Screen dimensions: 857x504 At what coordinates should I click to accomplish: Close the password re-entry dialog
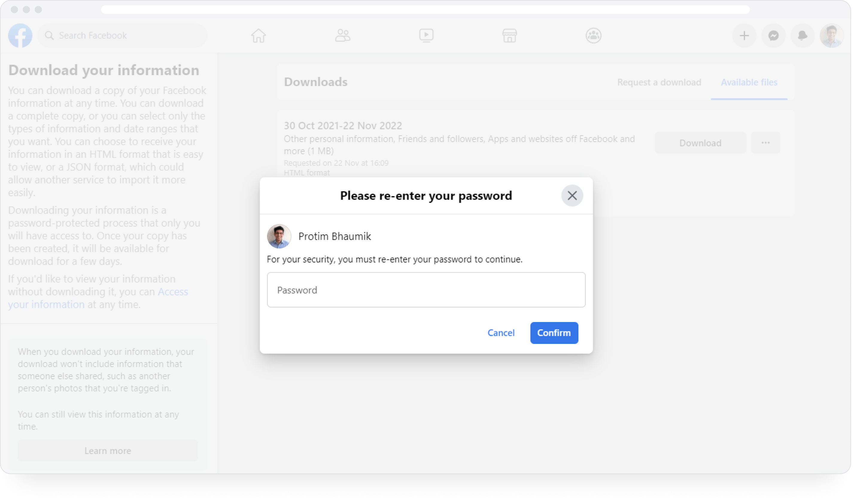[x=571, y=195]
